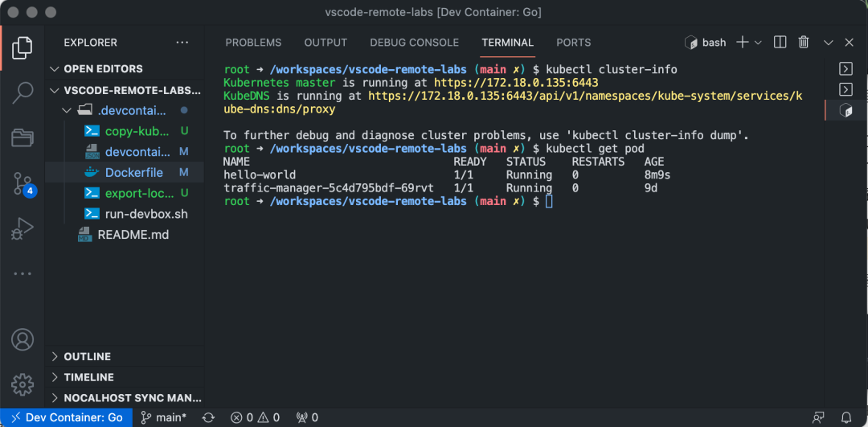Click traffic-manager-5c4d795bdf-69rvt pod name
The image size is (868, 427).
click(329, 188)
